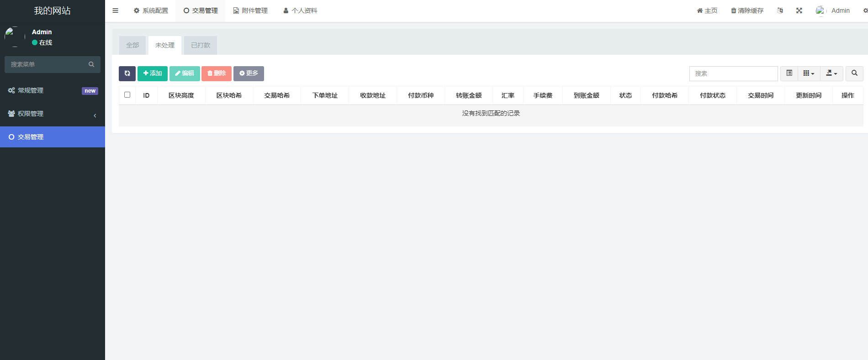Click the 交易哈希 column header
868x360 pixels.
277,95
